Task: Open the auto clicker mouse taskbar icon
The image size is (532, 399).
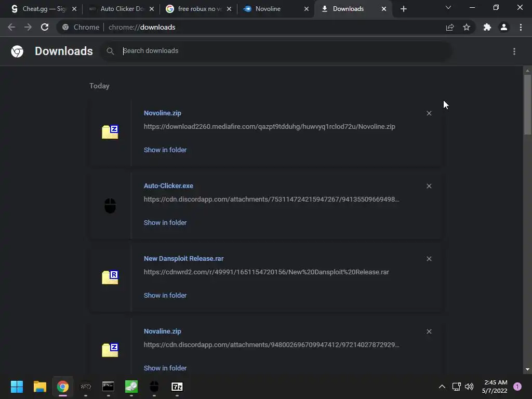Action: [154, 387]
